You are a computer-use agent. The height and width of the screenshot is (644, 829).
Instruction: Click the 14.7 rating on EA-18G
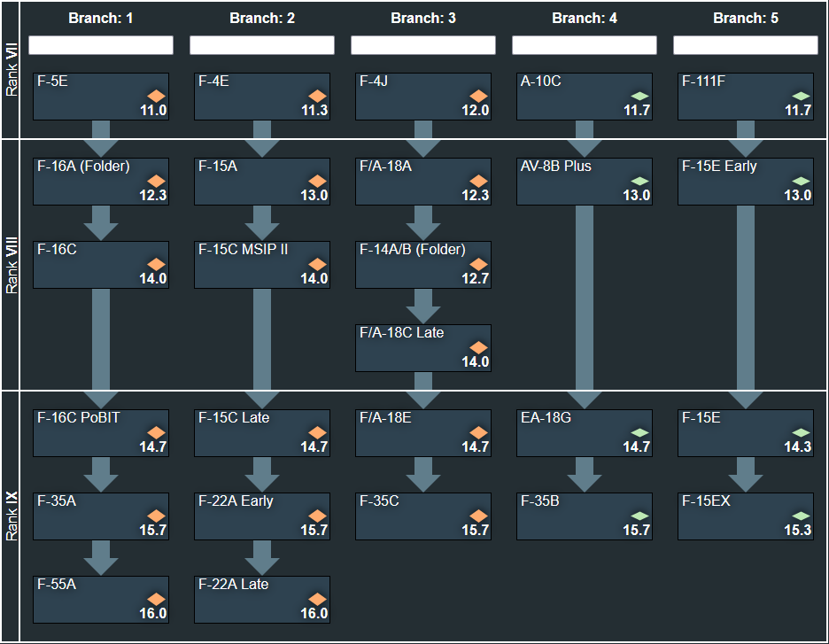click(637, 446)
